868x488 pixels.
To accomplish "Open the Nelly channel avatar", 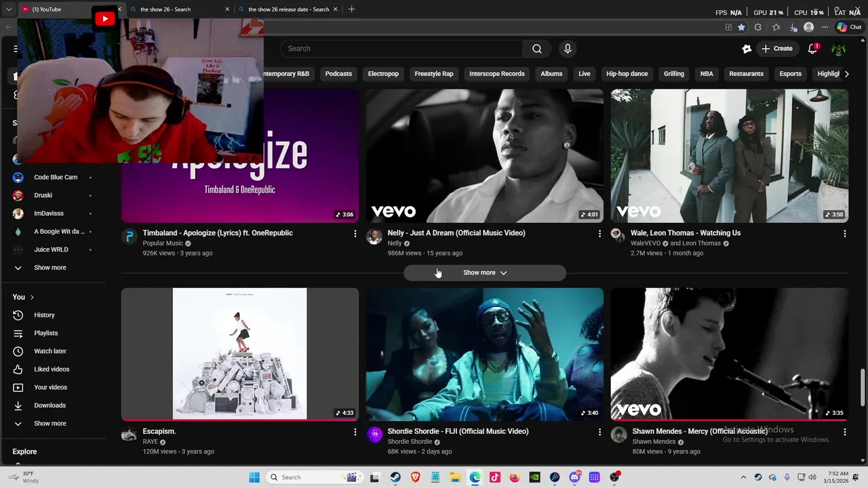I will [x=374, y=236].
